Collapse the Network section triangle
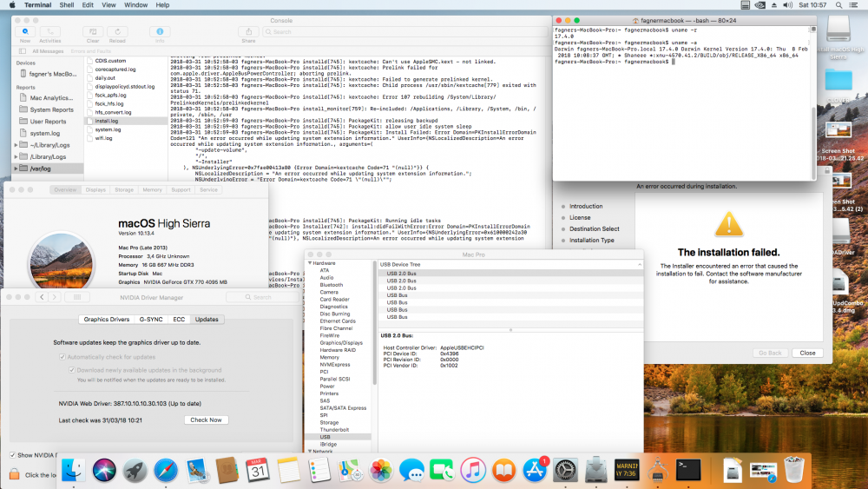Screen dimensions: 868x489 pyautogui.click(x=310, y=452)
